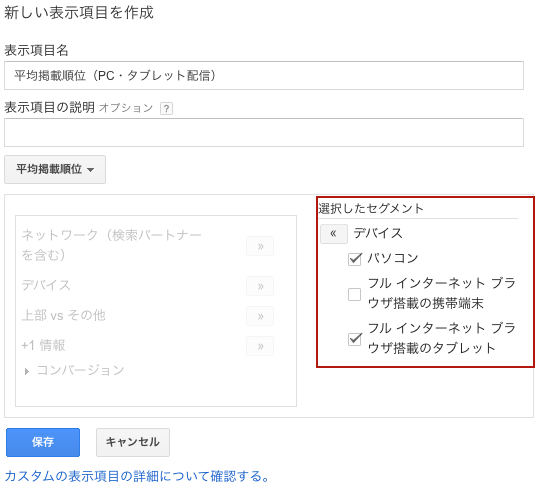Uncheck the タブレット device checkbox
The image size is (542, 488).
coord(355,339)
